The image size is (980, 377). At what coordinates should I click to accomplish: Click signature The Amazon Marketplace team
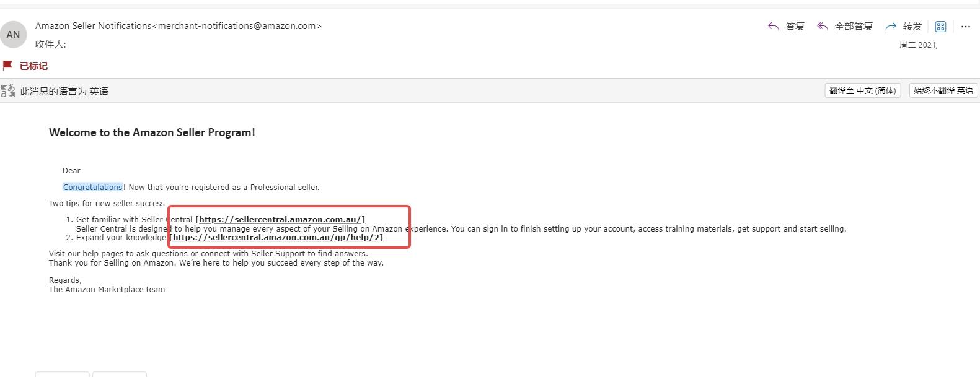(x=107, y=290)
